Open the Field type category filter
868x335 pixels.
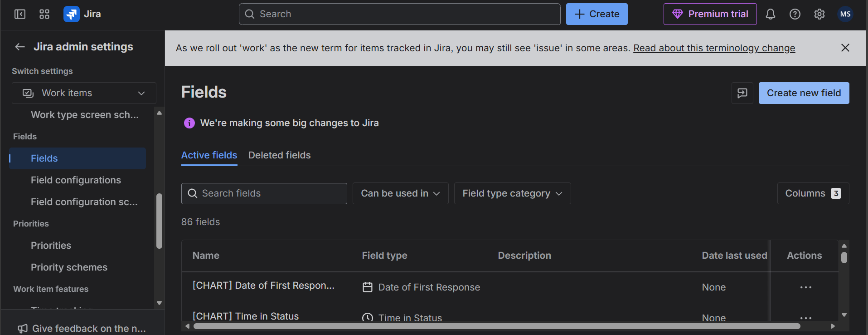pyautogui.click(x=513, y=193)
